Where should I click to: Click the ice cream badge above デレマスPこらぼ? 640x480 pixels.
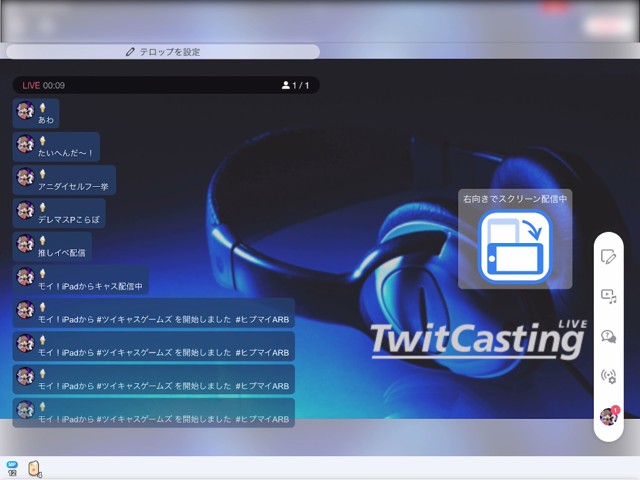42,208
